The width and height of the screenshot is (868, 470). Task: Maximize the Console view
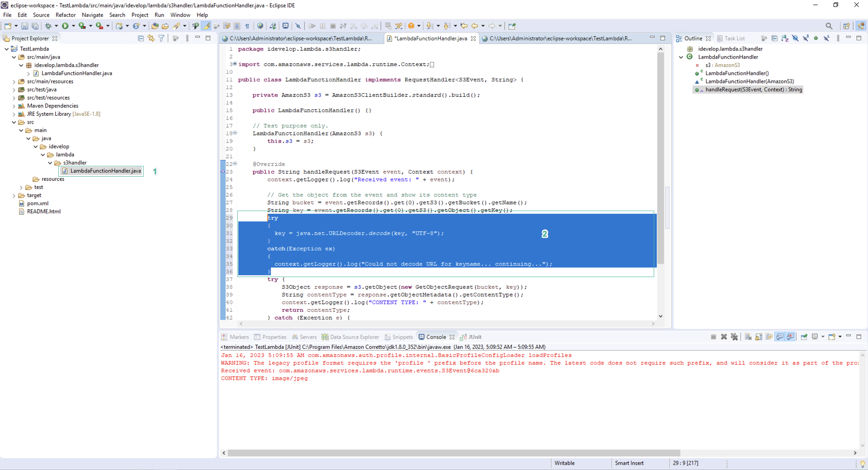[859, 337]
